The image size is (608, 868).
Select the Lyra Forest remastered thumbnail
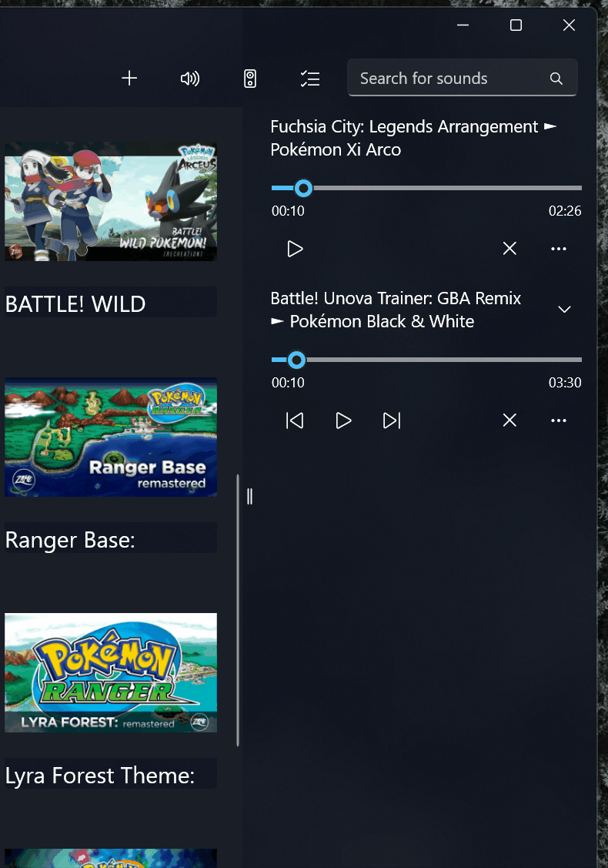coord(111,673)
